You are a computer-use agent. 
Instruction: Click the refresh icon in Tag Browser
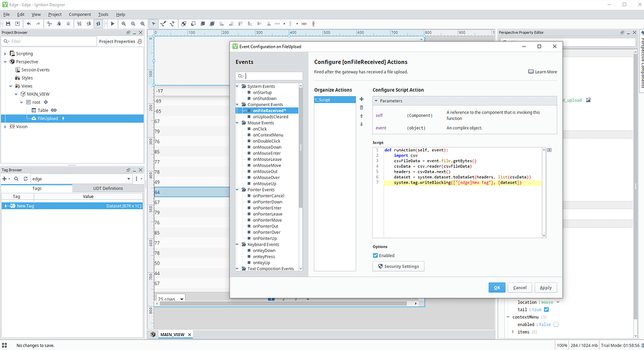(x=25, y=178)
